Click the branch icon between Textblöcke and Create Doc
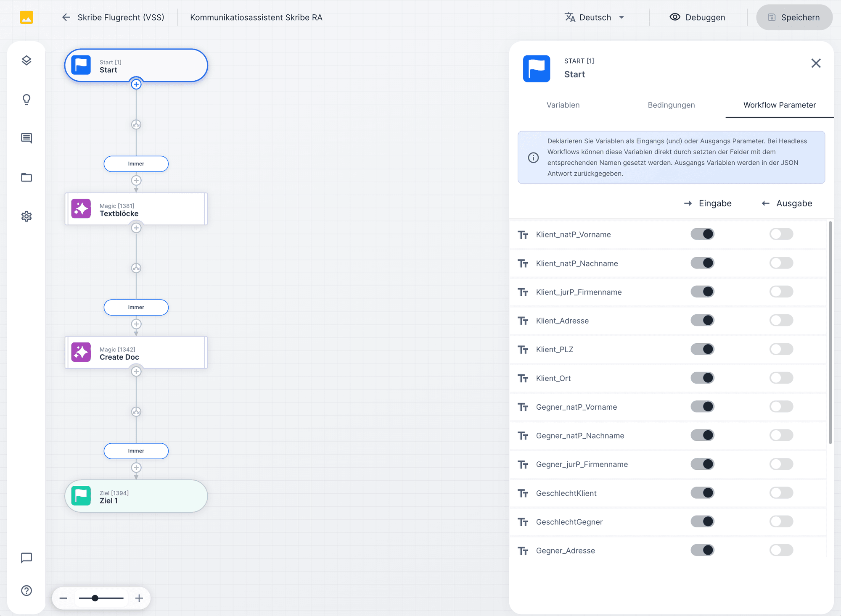Viewport: 841px width, 616px height. 136,268
